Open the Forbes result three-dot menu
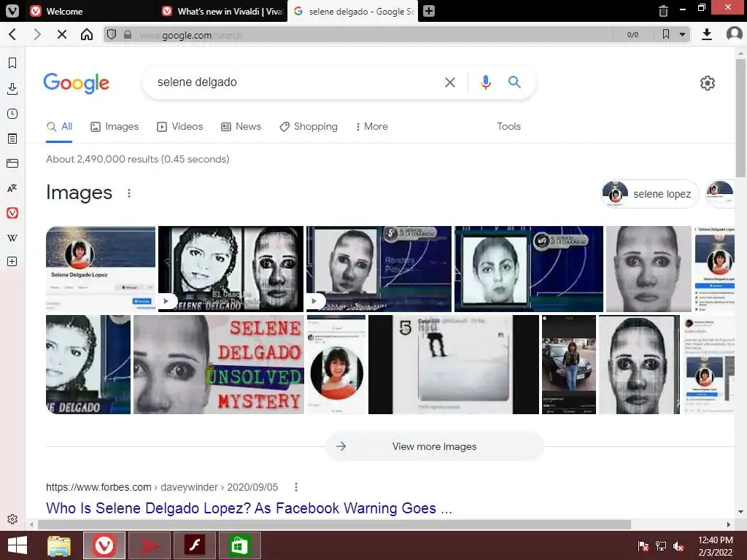The image size is (747, 560). point(296,487)
